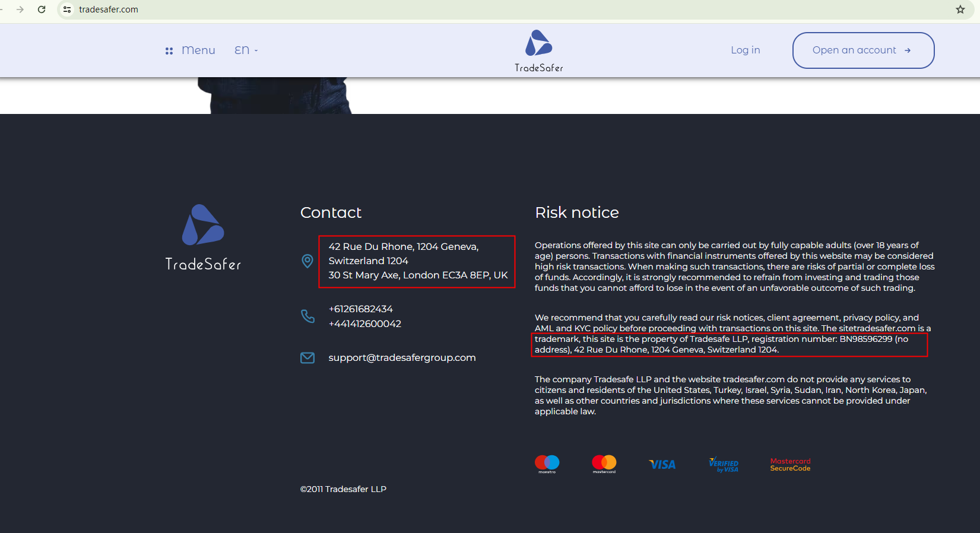Click the Risk notice heading
Image resolution: width=980 pixels, height=533 pixels.
(x=577, y=212)
